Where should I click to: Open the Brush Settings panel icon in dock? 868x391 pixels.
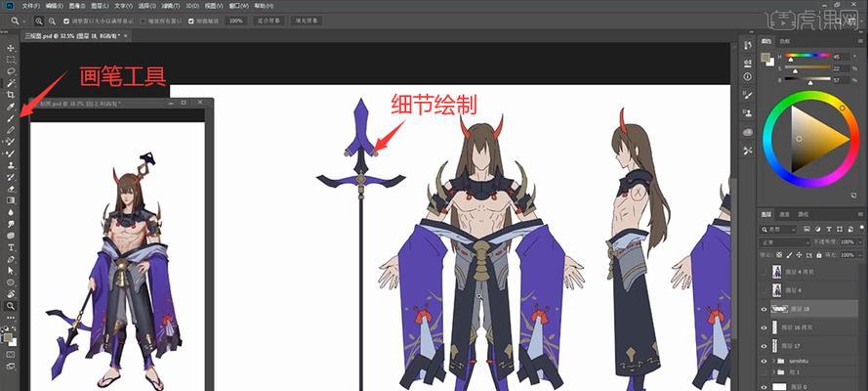tap(748, 95)
